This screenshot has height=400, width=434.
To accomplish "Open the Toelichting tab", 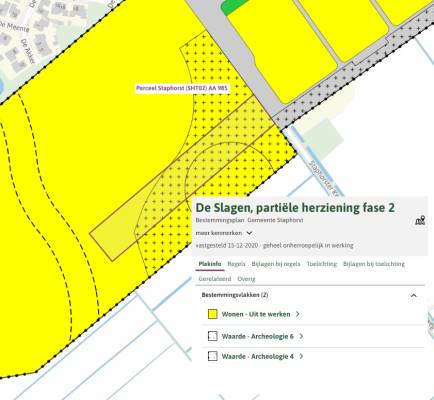I will 322,264.
